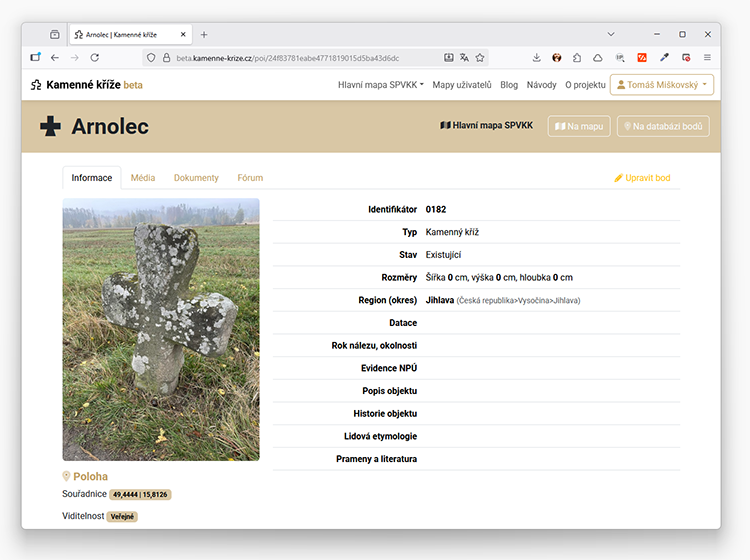
Task: Select the Fórum tab
Action: coord(250,178)
